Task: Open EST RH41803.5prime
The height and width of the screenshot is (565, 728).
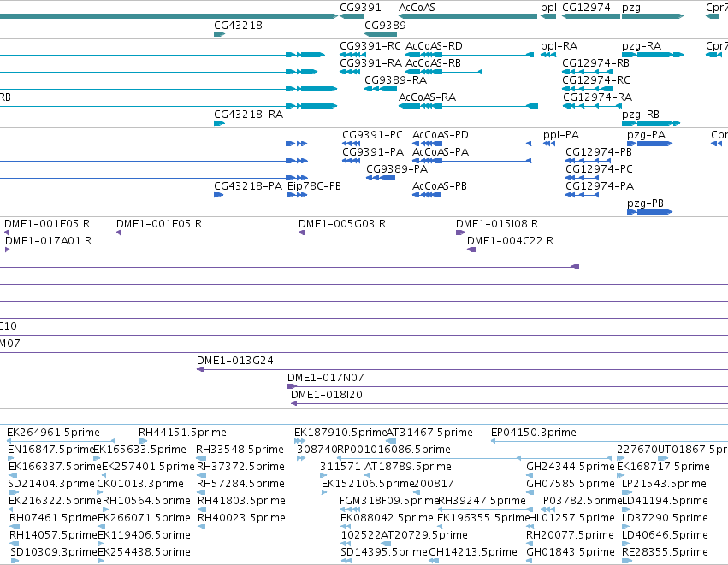Action: point(241,502)
